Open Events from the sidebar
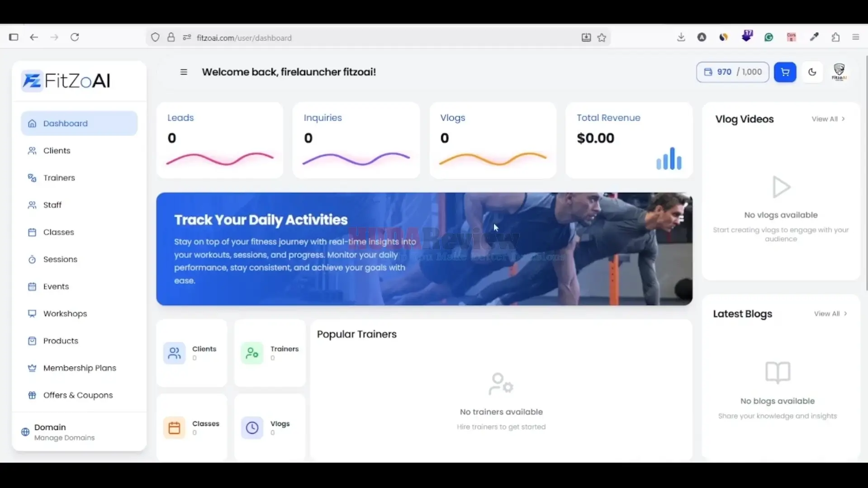This screenshot has width=868, height=488. coord(79,286)
